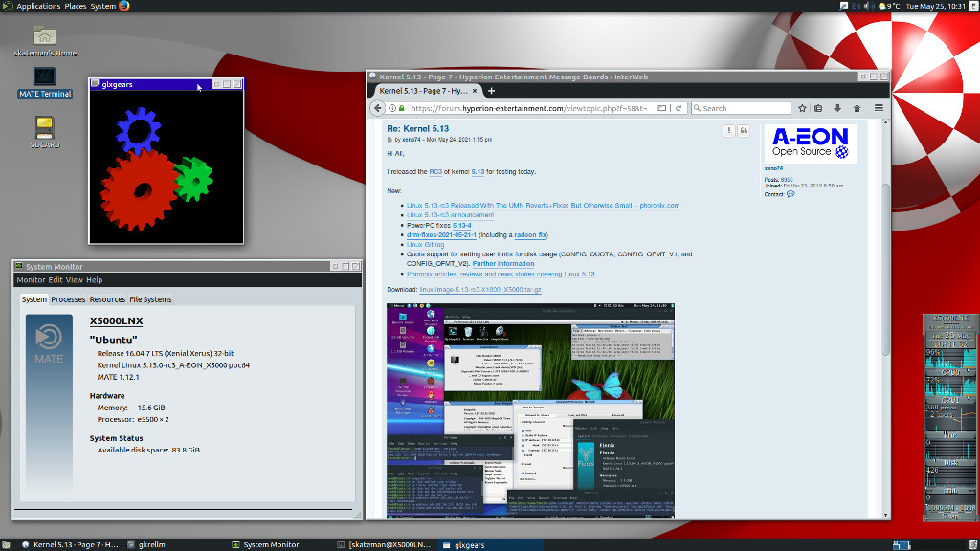Open the clock Tue May 25, 10:31
The image size is (980, 551).
pyautogui.click(x=936, y=6)
